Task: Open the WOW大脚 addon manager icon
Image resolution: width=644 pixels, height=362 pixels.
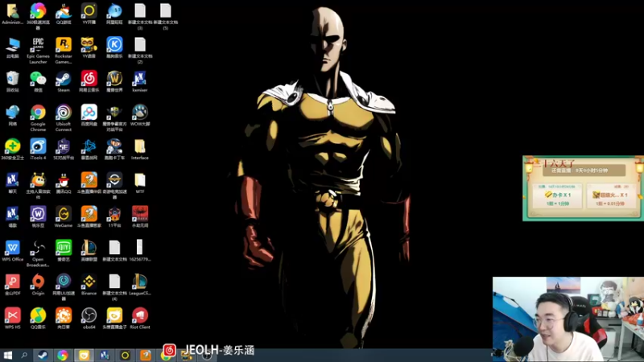Action: click(140, 116)
